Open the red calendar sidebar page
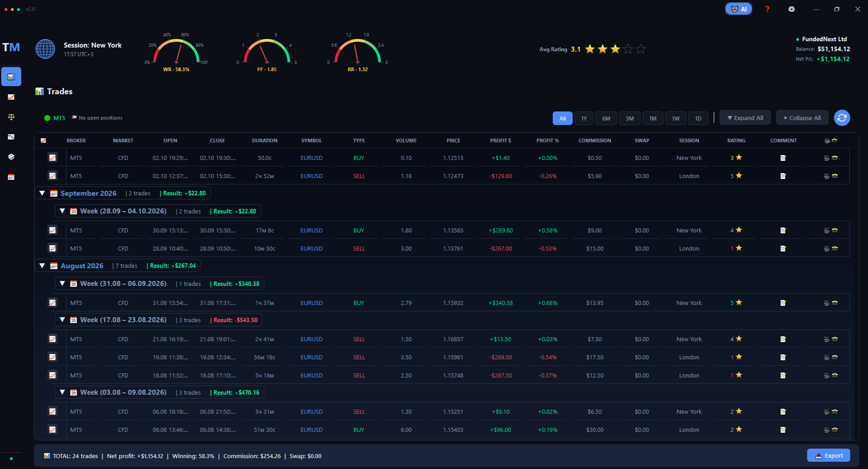The width and height of the screenshot is (868, 469). [x=11, y=177]
